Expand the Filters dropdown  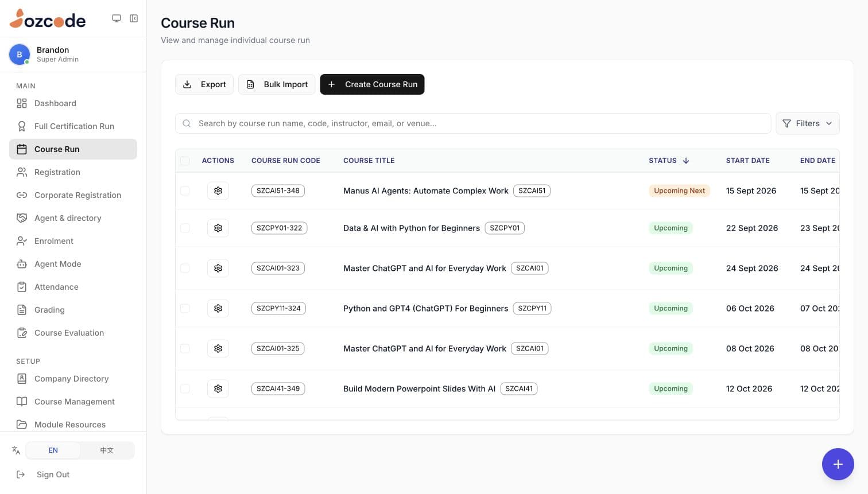point(808,123)
